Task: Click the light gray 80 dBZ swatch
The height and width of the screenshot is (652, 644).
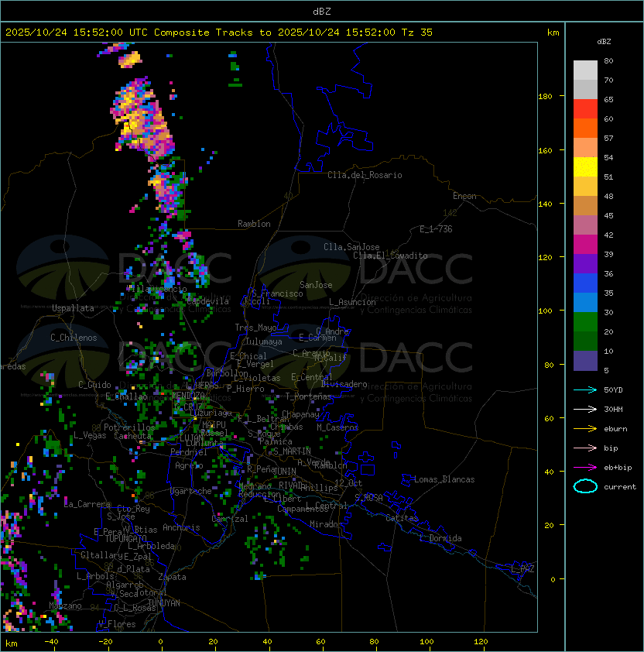Action: click(x=585, y=70)
